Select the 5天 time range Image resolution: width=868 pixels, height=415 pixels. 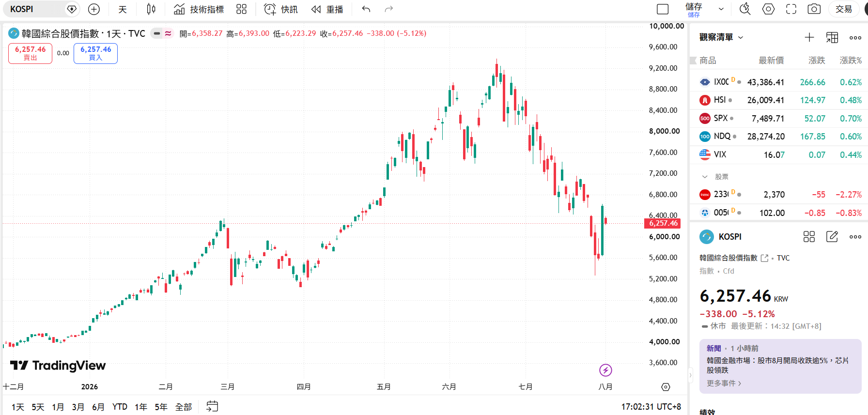pyautogui.click(x=38, y=407)
